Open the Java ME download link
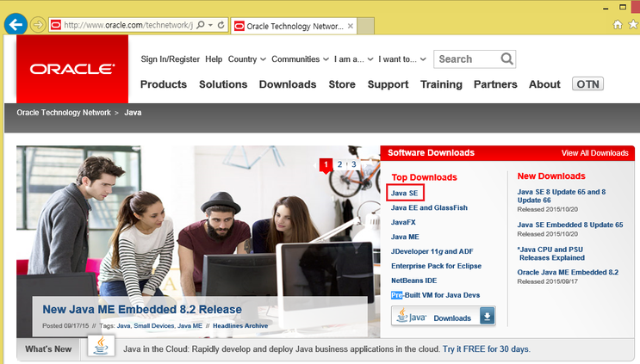 [x=405, y=237]
